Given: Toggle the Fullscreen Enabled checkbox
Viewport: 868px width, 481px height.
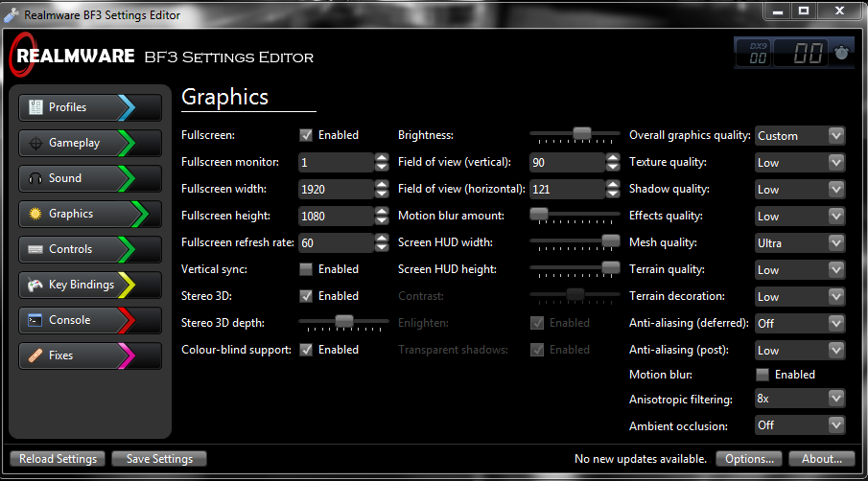Looking at the screenshot, I should pos(306,135).
